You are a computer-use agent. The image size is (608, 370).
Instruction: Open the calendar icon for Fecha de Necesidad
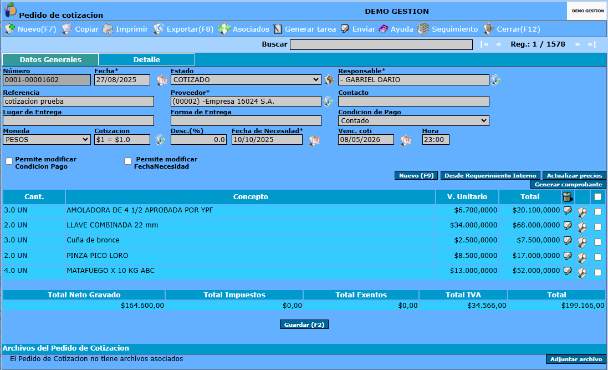(x=314, y=140)
